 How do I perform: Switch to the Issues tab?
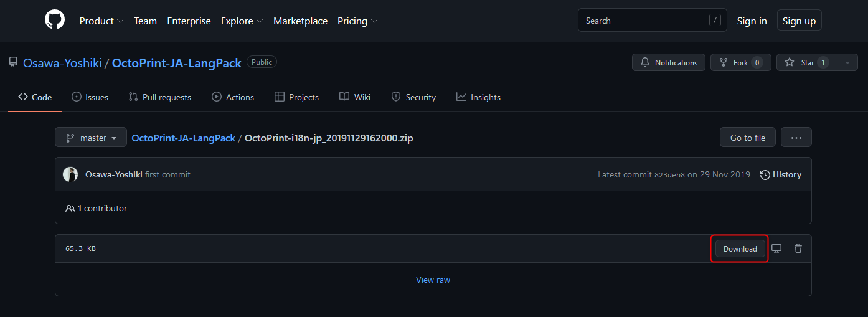tap(90, 97)
